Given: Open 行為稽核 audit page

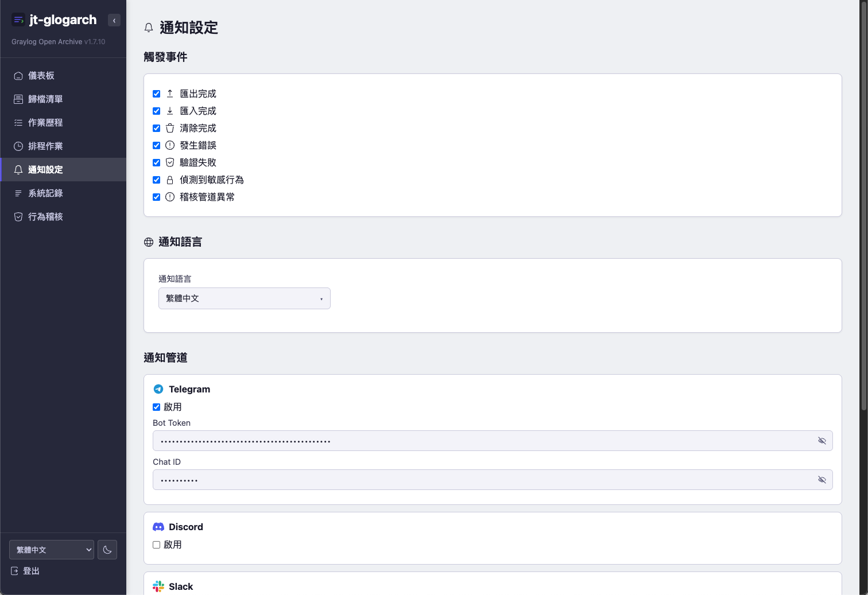Looking at the screenshot, I should coord(63,217).
